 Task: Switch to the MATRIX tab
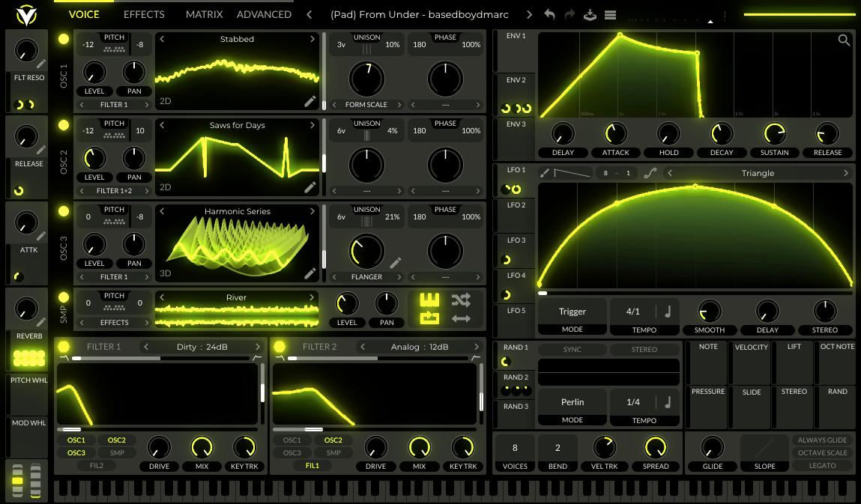(x=205, y=15)
